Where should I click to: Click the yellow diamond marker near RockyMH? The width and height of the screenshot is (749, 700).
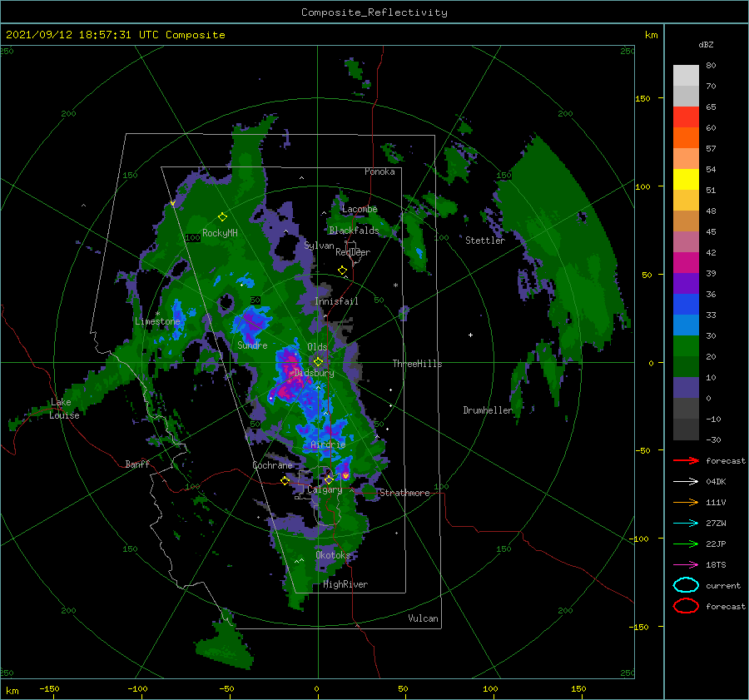pyautogui.click(x=222, y=217)
